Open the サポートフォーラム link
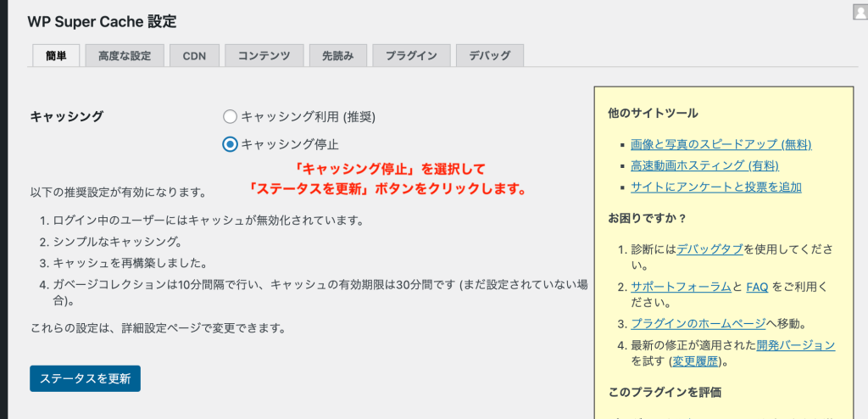This screenshot has height=419, width=868. pyautogui.click(x=681, y=287)
